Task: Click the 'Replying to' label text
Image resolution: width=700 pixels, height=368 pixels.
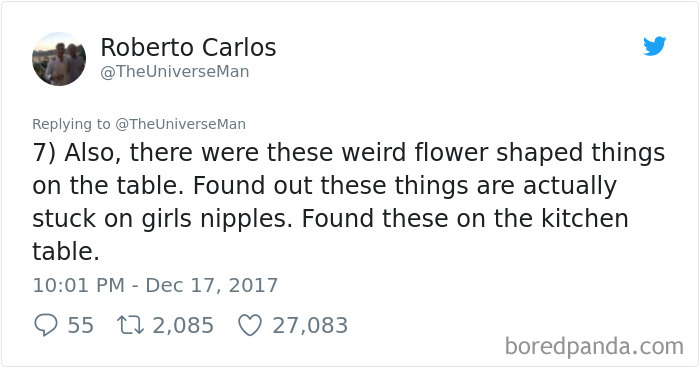Action: coord(71,124)
